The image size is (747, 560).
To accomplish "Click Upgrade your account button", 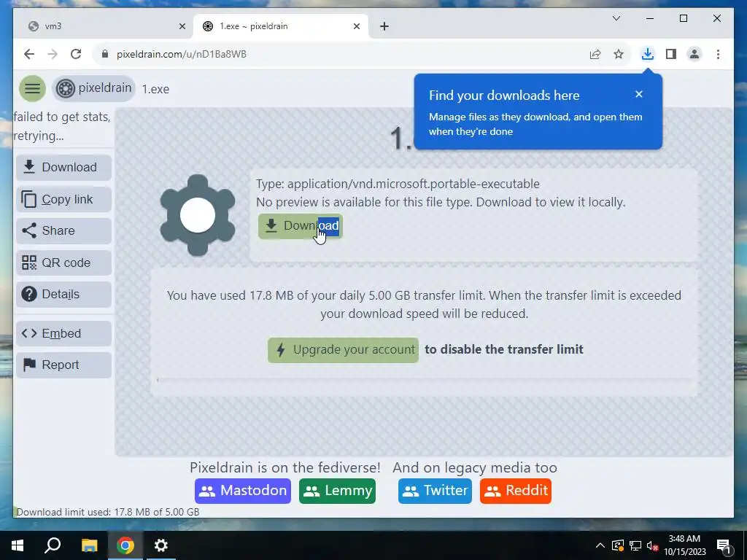I will click(343, 350).
